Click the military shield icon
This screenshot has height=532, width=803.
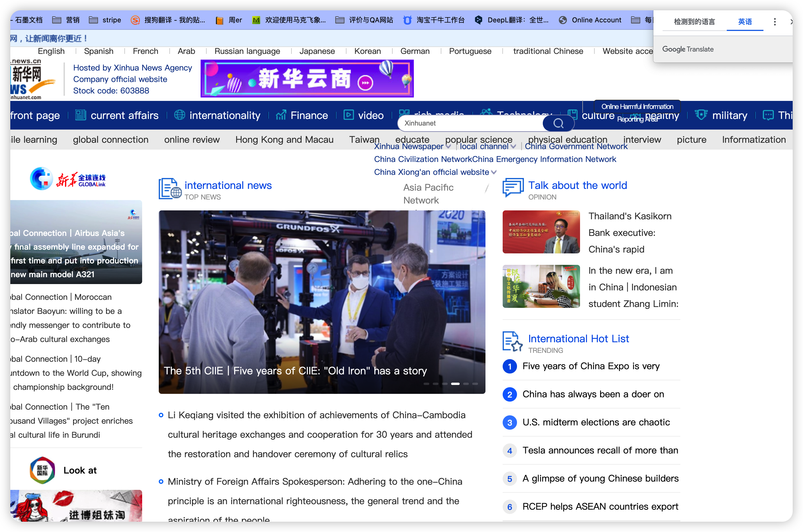[x=701, y=115]
